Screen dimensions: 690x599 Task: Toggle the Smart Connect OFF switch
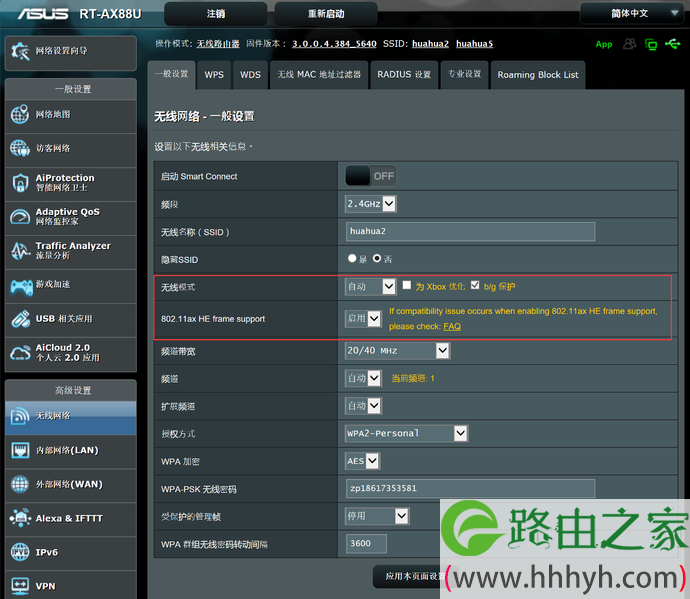371,176
